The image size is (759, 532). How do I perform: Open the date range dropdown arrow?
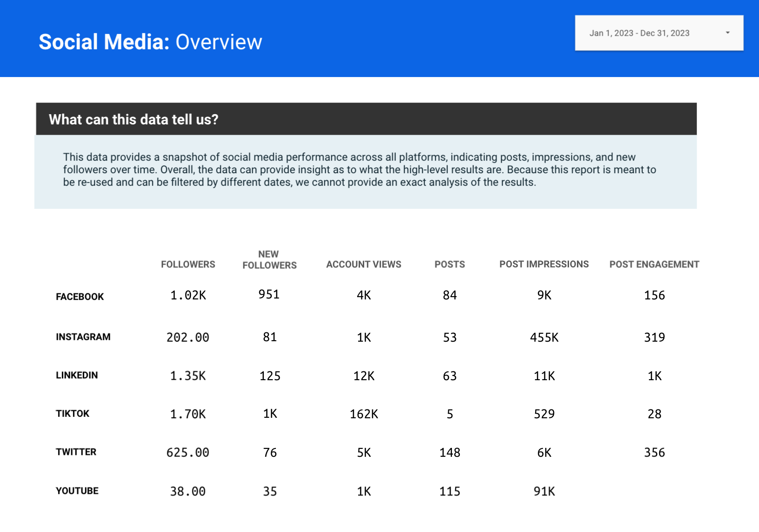click(727, 33)
